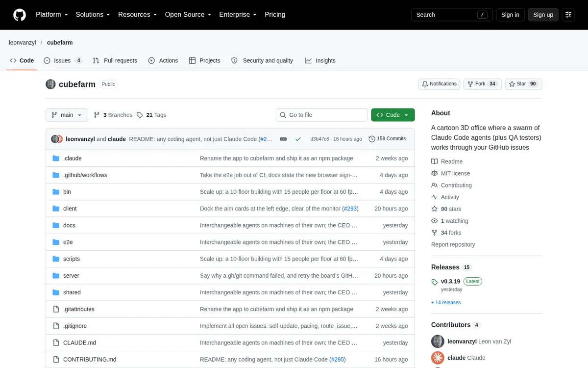Click the .claude folder icon
Image resolution: width=588 pixels, height=368 pixels.
click(56, 158)
